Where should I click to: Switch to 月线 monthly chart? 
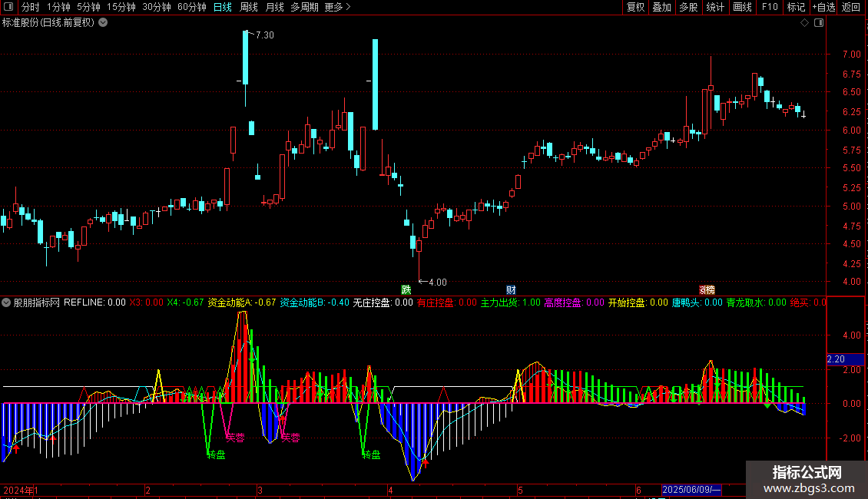(274, 7)
